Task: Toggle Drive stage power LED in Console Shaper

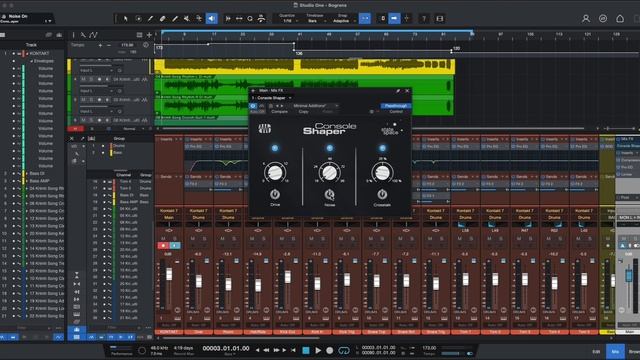Action: coord(275,148)
